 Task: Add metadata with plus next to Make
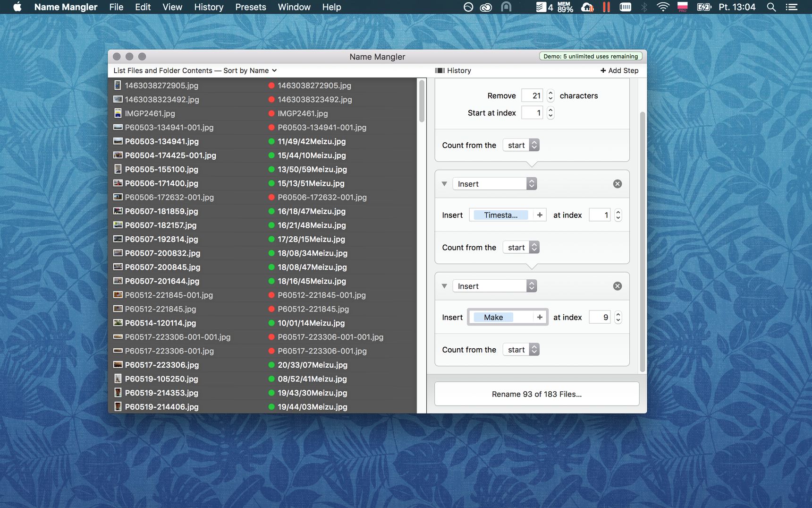click(540, 317)
